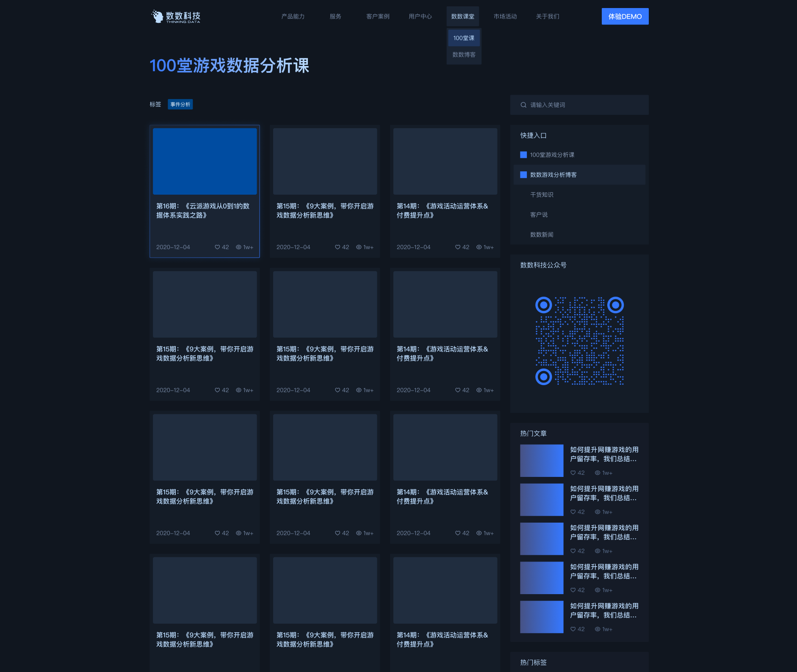
Task: Click the search magnifier icon
Action: (523, 105)
